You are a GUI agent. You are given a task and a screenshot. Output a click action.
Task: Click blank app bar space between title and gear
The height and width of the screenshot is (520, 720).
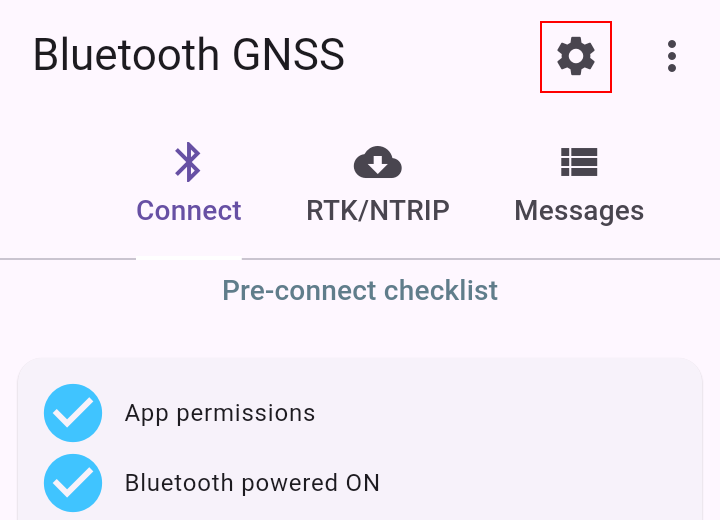(x=443, y=56)
